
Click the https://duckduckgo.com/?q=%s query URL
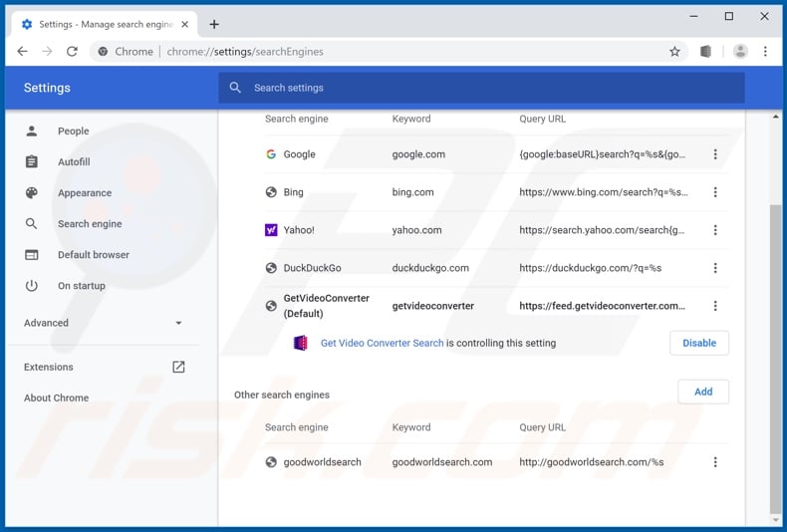click(590, 268)
